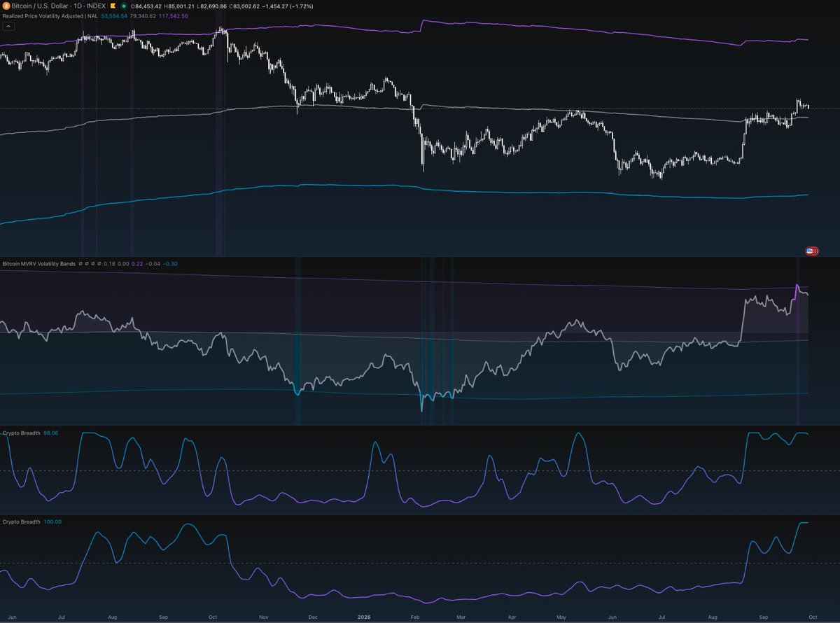Click the blue −0.30 value in MVRV legend
840x623 pixels.
pos(169,264)
